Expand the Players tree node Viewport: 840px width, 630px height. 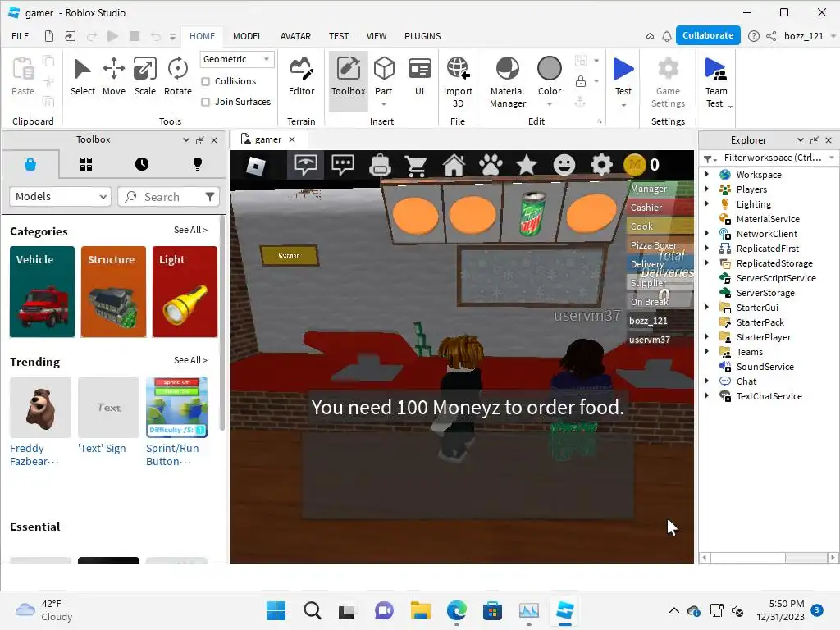[706, 189]
